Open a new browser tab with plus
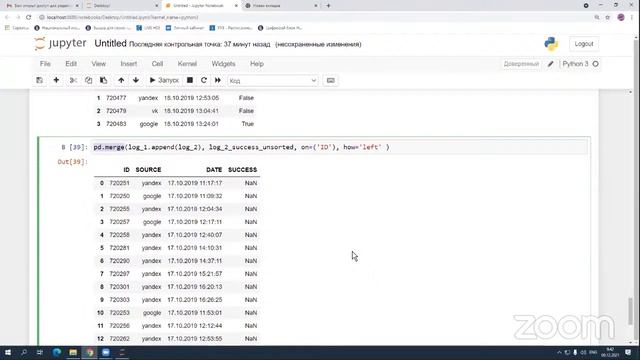 [x=328, y=6]
